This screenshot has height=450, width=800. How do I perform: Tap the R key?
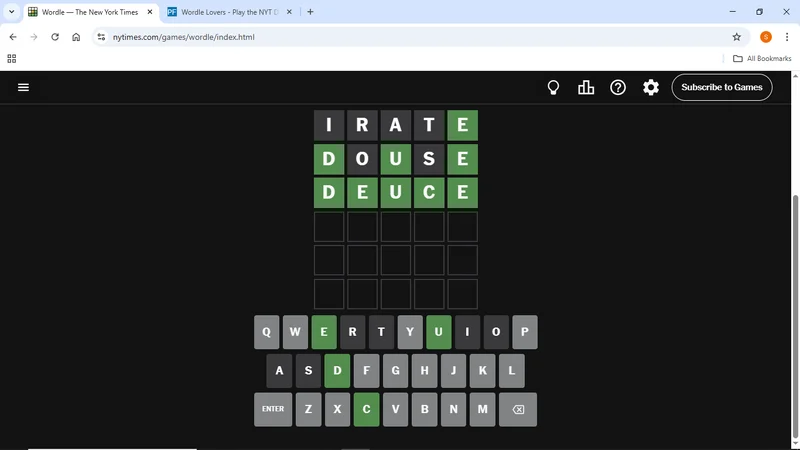coord(353,332)
